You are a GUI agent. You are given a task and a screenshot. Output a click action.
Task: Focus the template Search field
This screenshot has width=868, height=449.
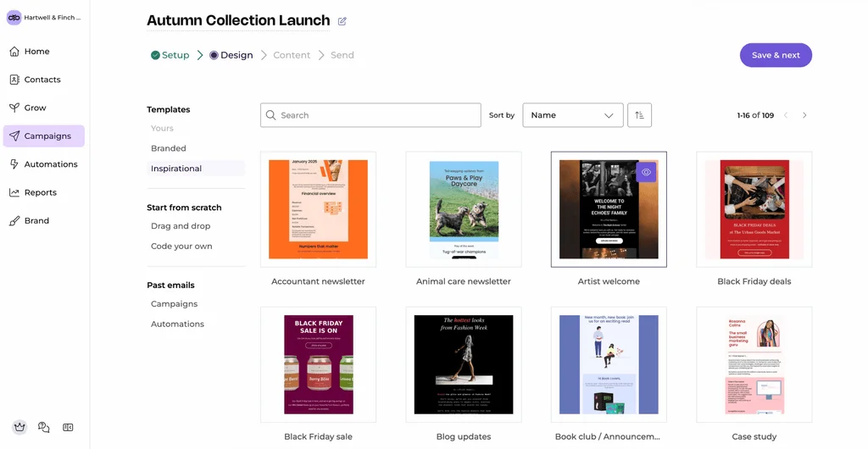370,115
